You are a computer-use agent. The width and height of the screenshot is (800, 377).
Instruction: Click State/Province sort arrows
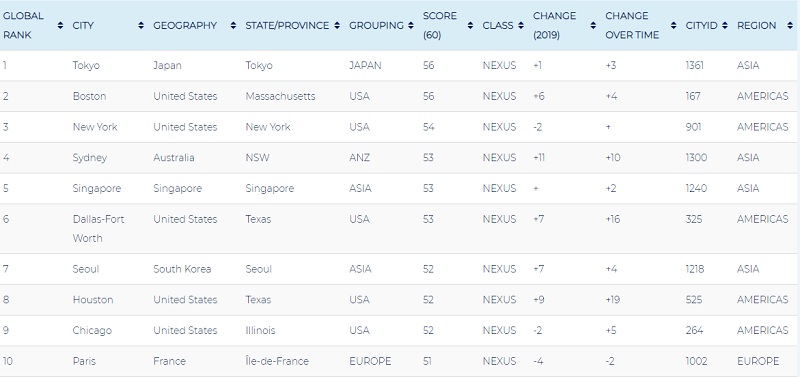point(337,26)
